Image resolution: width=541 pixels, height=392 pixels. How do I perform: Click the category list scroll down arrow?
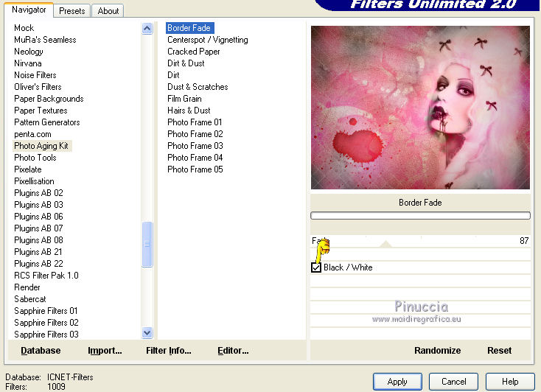pos(147,332)
